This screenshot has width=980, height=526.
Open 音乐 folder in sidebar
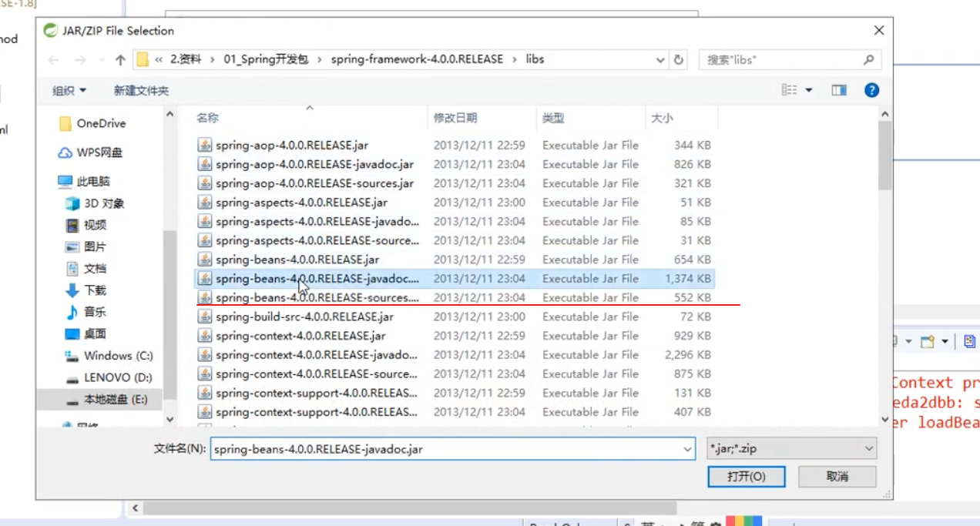click(x=86, y=312)
